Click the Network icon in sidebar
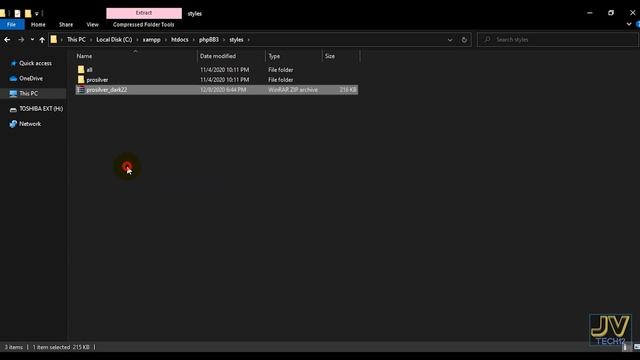The image size is (640, 360). coord(13,124)
